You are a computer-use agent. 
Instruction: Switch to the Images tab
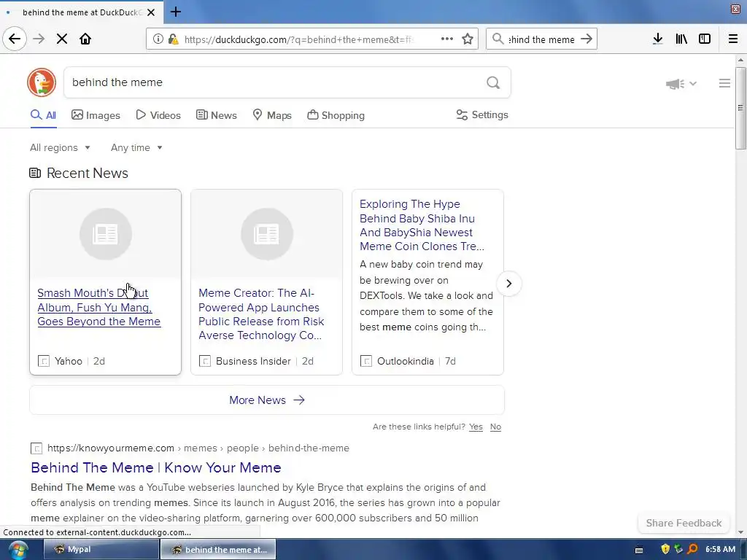tap(96, 115)
